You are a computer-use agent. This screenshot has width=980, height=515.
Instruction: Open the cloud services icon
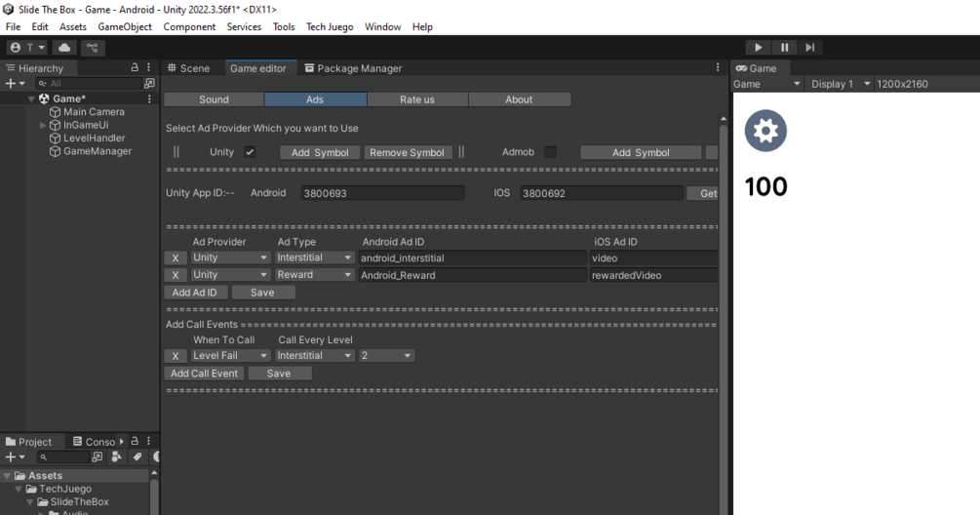click(64, 48)
